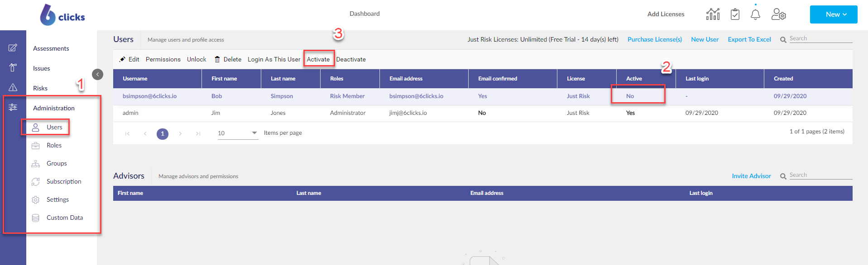
Task: Select Users under Administration
Action: [x=54, y=127]
